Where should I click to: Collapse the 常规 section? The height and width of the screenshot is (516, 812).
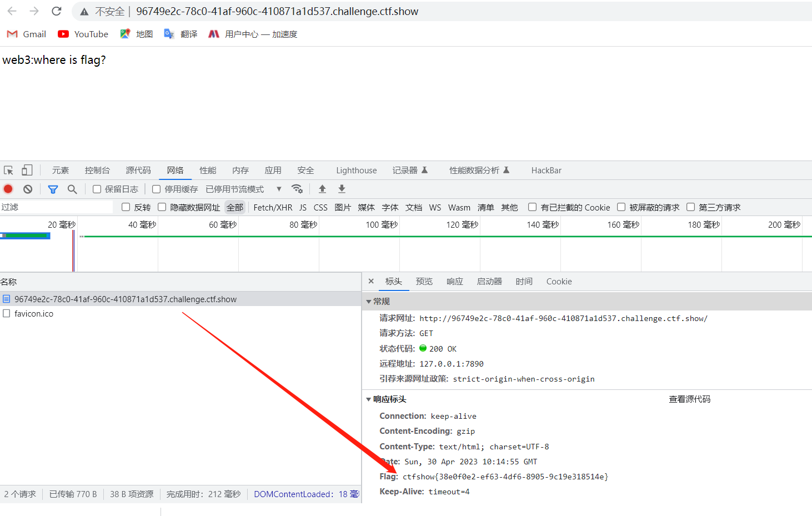point(369,302)
